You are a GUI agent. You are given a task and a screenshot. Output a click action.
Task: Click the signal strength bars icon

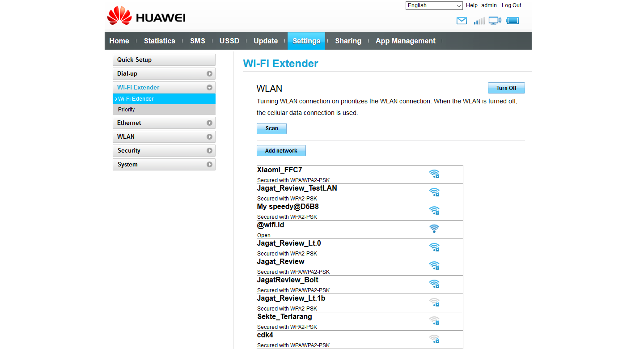tap(479, 21)
